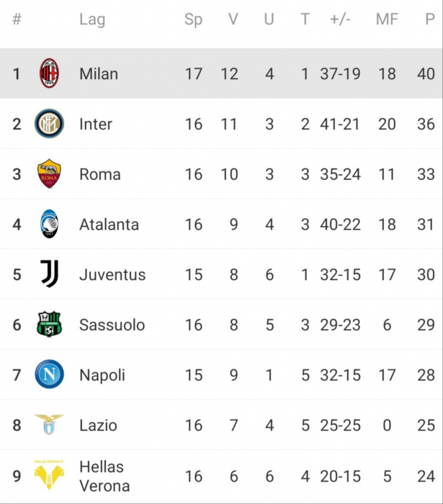Click the Napoli club crest
The image size is (443, 504).
coord(49,374)
